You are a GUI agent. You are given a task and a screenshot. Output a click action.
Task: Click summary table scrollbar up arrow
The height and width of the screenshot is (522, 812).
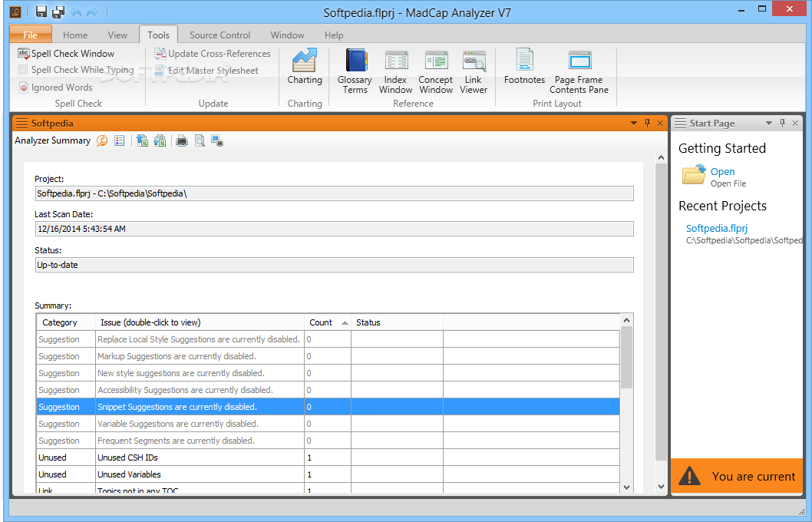tap(626, 321)
